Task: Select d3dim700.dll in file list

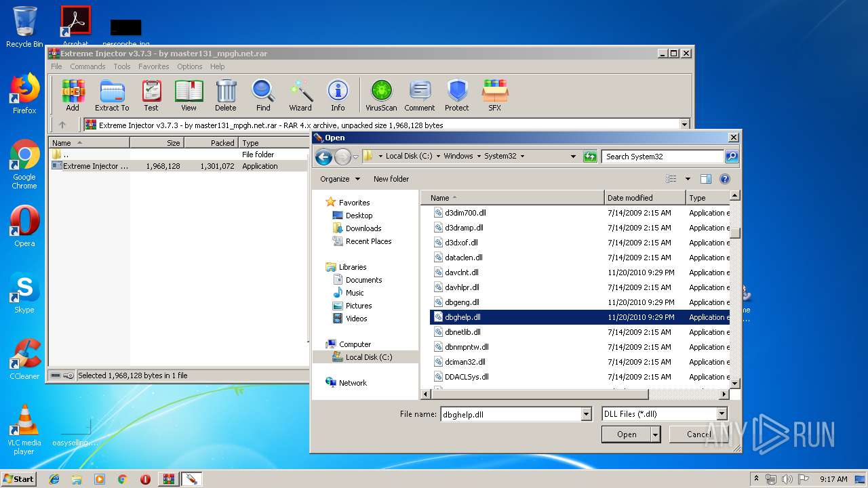Action: pos(465,213)
